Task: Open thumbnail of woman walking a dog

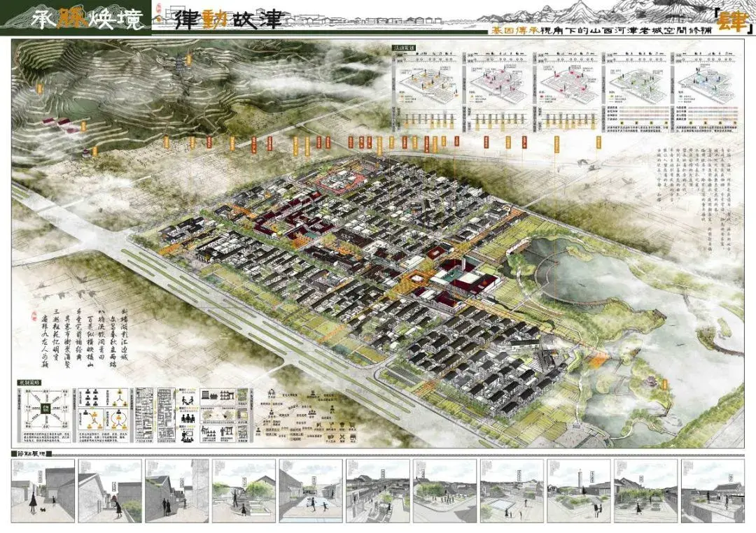Action: click(x=43, y=490)
